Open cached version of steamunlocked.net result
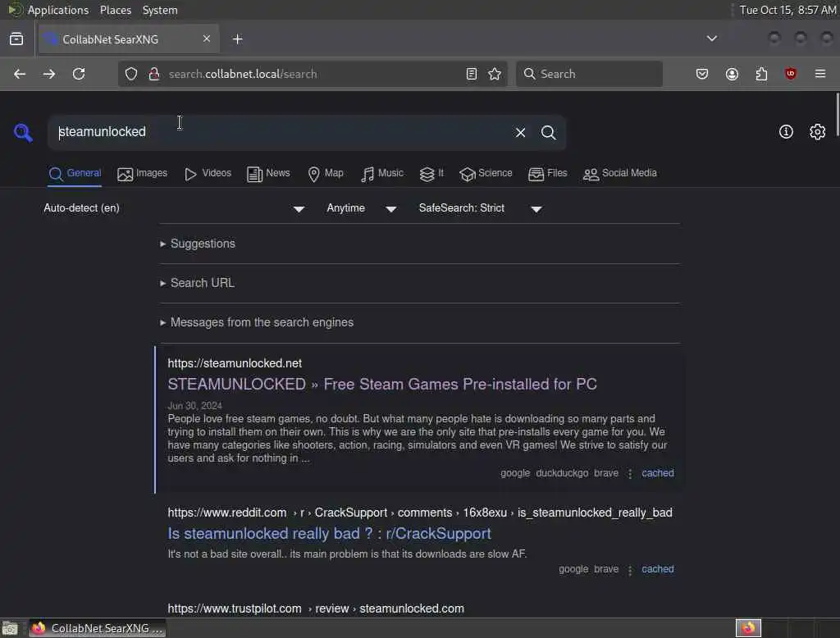 click(x=657, y=473)
